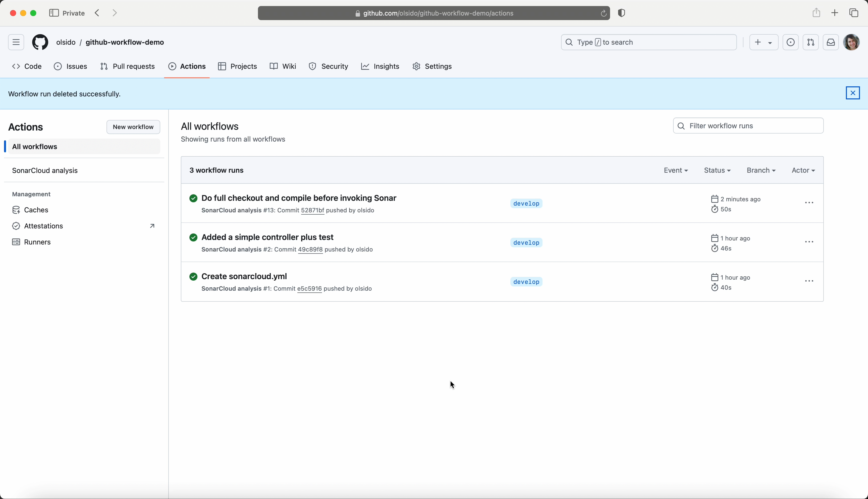Image resolution: width=868 pixels, height=499 pixels.
Task: Click the New workflow button
Action: coord(133,127)
